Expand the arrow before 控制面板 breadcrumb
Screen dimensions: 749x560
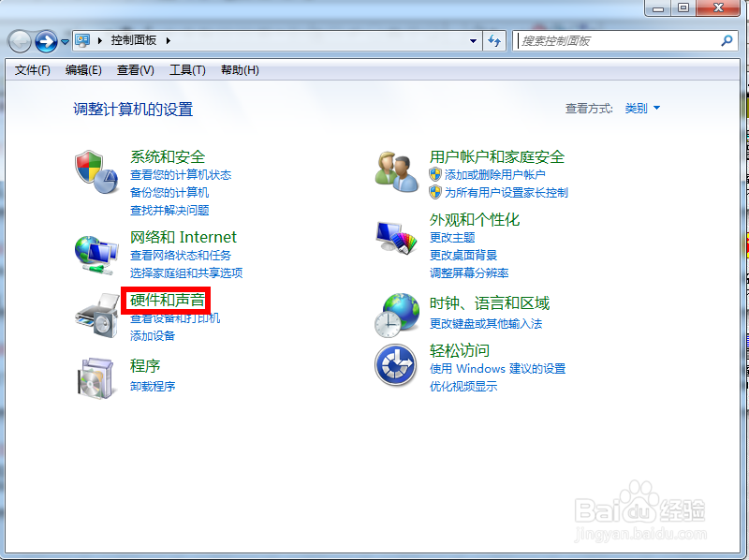[x=100, y=40]
